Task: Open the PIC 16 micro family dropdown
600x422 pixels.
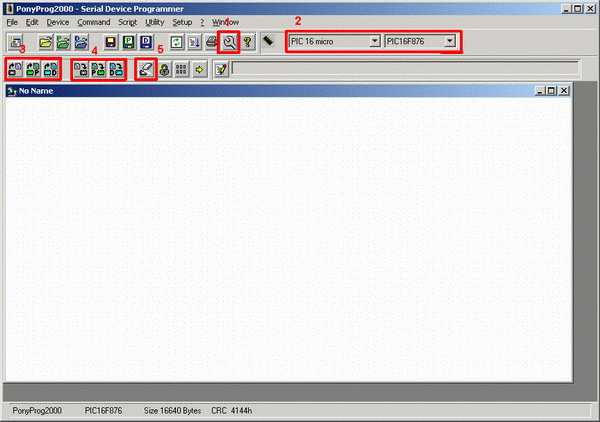Action: coord(375,41)
